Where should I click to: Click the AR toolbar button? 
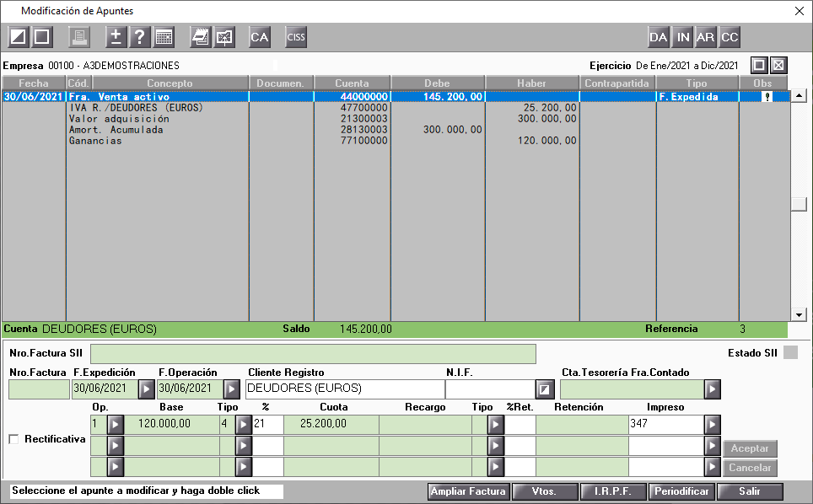click(x=705, y=37)
